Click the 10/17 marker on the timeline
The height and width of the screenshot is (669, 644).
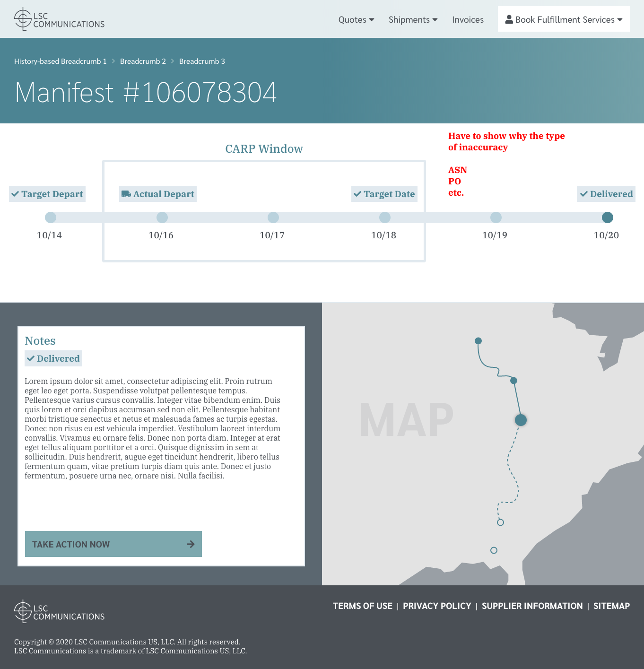point(273,217)
